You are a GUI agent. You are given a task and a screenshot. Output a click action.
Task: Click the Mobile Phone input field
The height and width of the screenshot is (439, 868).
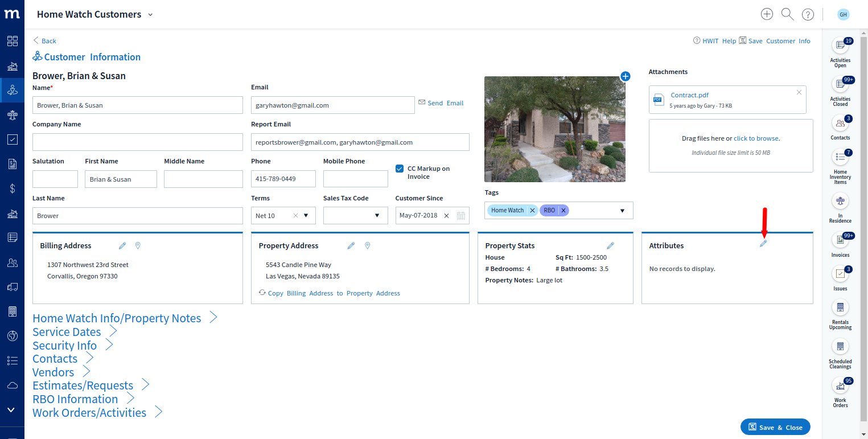click(x=356, y=179)
